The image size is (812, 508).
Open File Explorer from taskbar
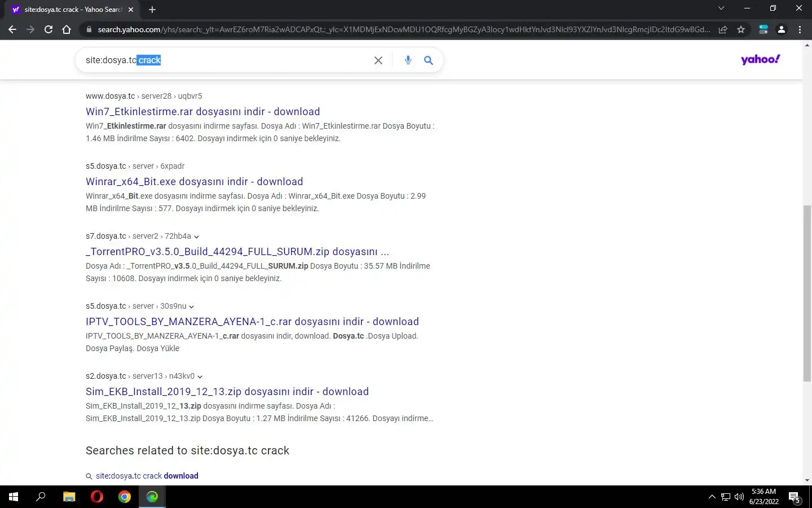point(69,497)
